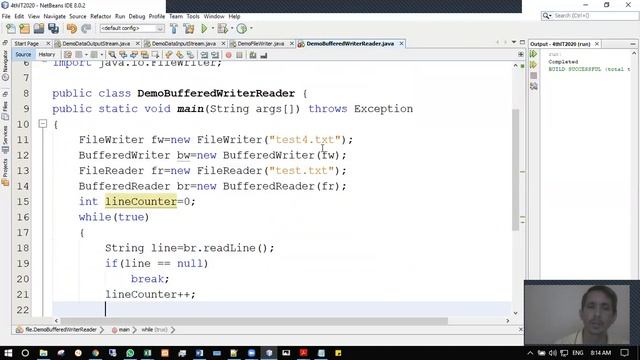
Task: Toggle Bookmark in the editor toolbar
Action: coord(191,55)
